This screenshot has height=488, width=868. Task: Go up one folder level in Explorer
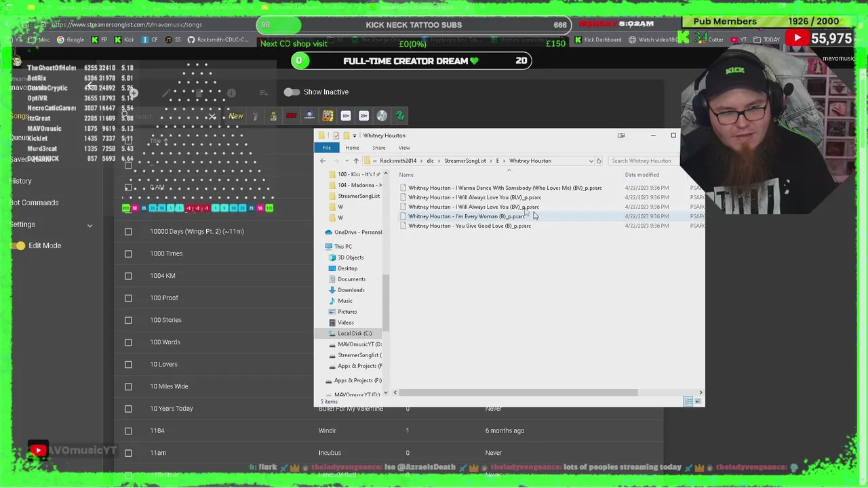point(356,161)
